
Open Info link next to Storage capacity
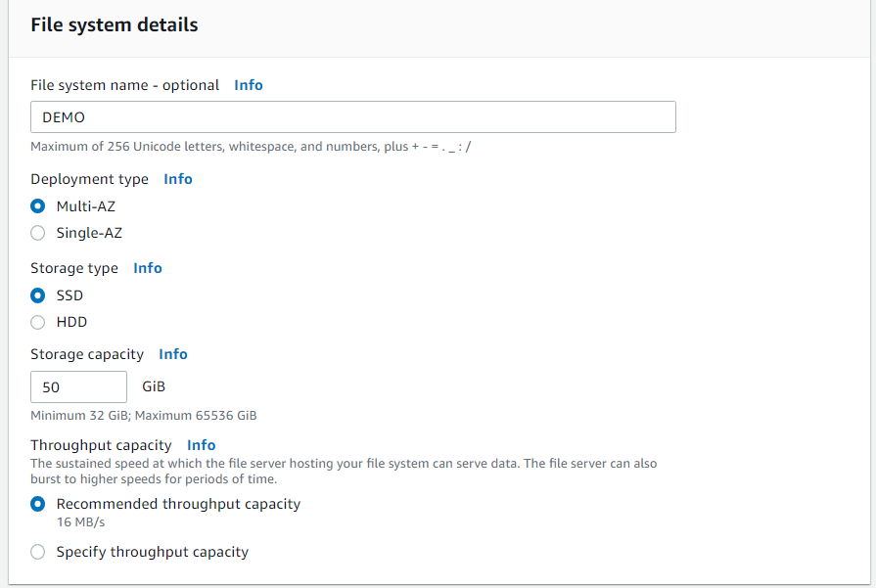click(173, 354)
